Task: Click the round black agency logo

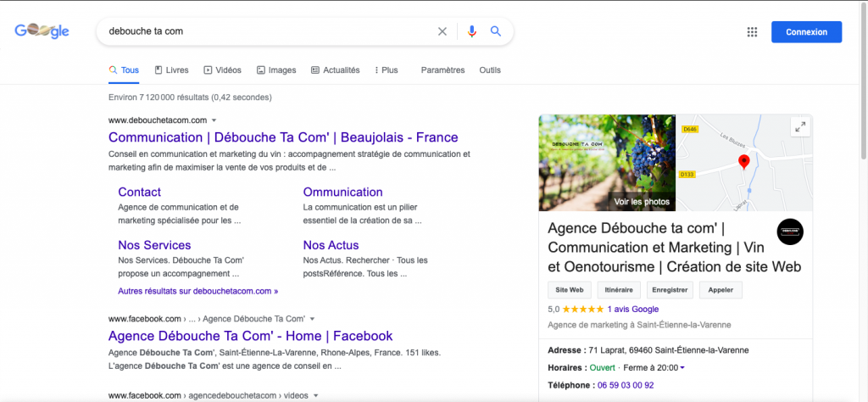Action: click(x=790, y=232)
